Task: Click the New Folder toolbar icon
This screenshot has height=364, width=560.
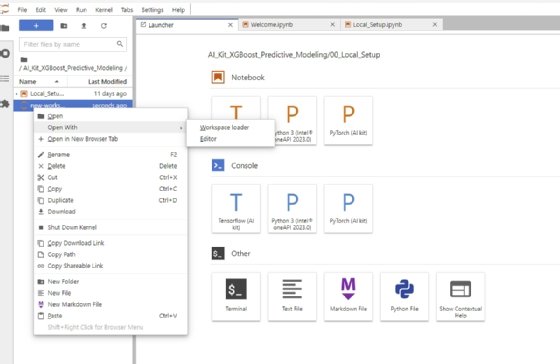Action: [x=64, y=26]
